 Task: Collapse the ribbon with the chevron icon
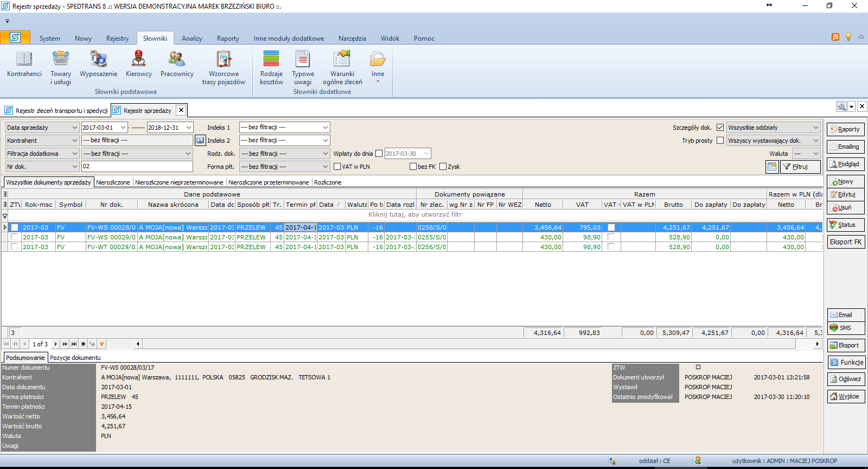coord(861,37)
